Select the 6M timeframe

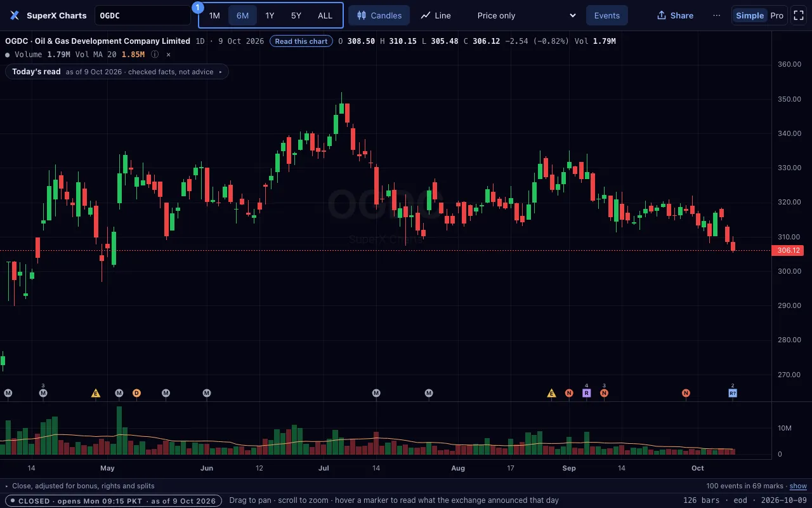tap(242, 15)
